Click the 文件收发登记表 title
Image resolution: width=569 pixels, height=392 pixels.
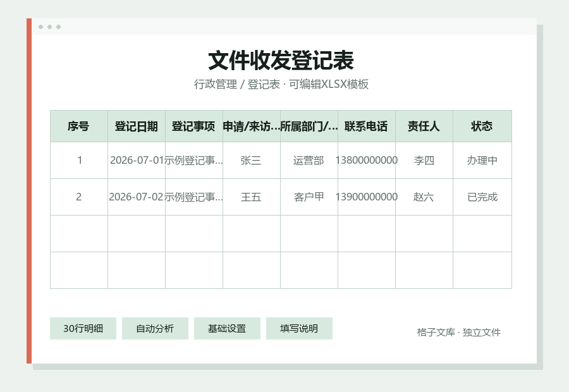click(x=281, y=60)
